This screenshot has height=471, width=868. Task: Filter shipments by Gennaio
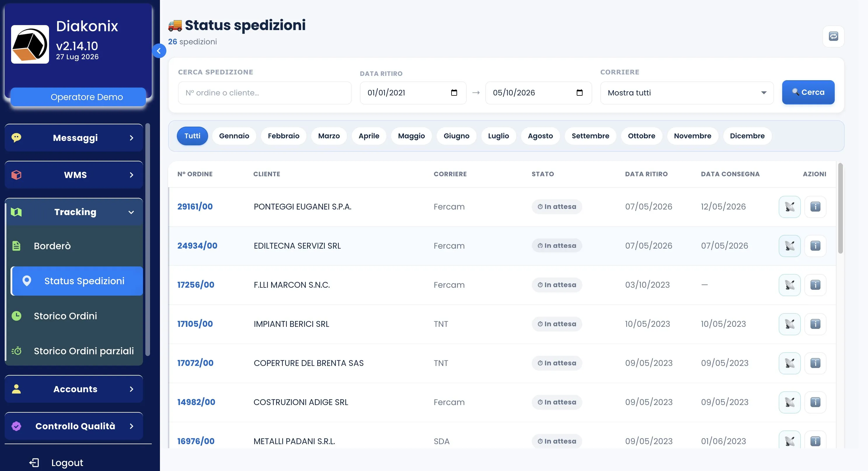[234, 136]
